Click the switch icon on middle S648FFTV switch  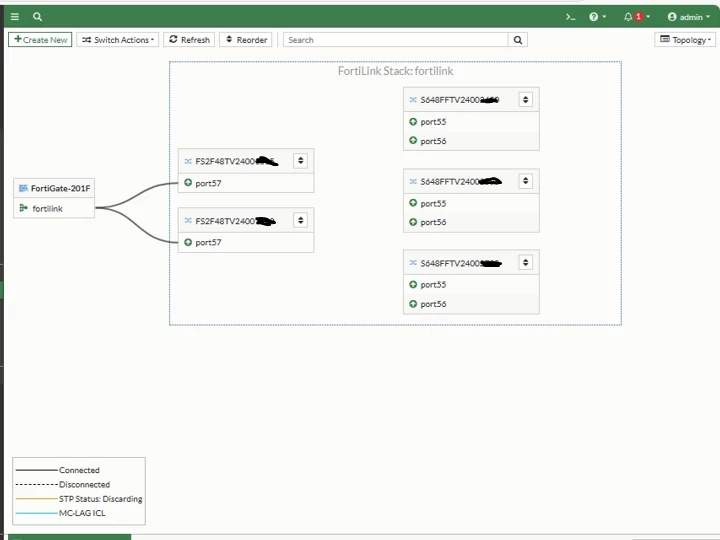coord(413,181)
